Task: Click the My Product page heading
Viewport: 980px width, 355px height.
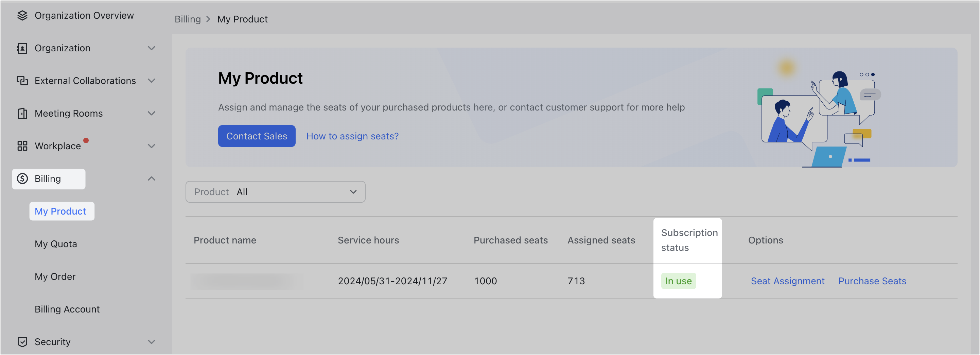Action: point(260,79)
